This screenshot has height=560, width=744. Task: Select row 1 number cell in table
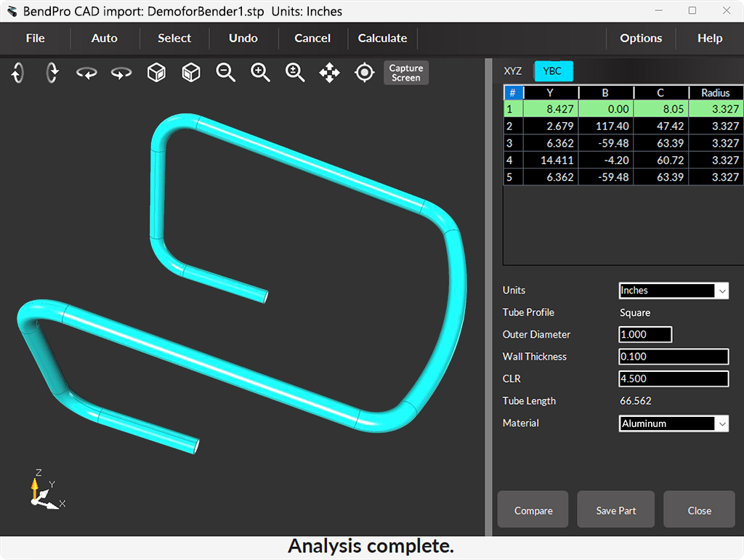click(x=513, y=109)
